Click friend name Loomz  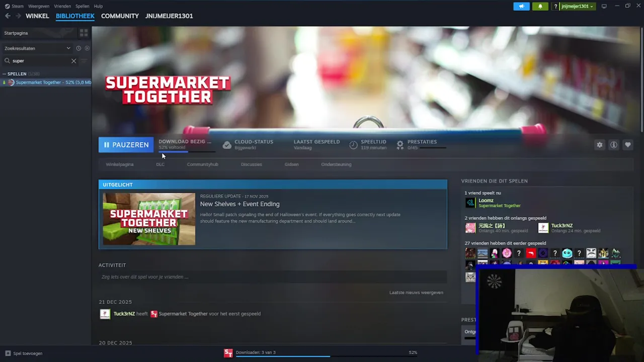486,201
